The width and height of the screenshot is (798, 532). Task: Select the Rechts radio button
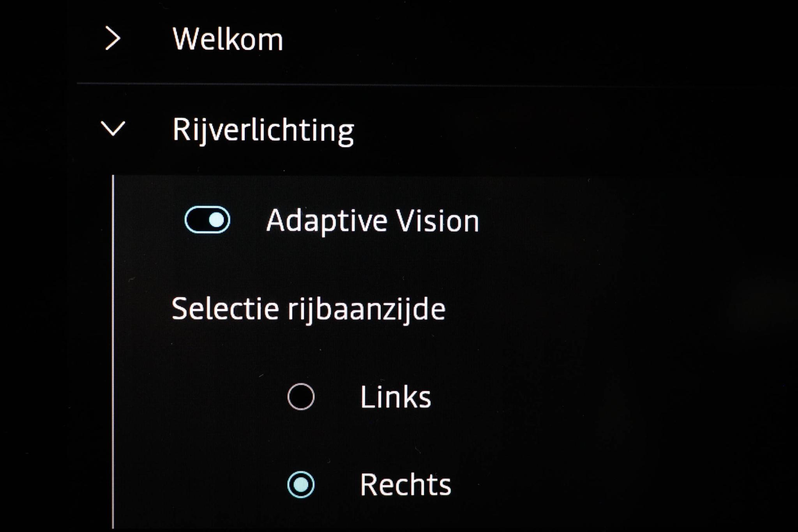click(301, 485)
